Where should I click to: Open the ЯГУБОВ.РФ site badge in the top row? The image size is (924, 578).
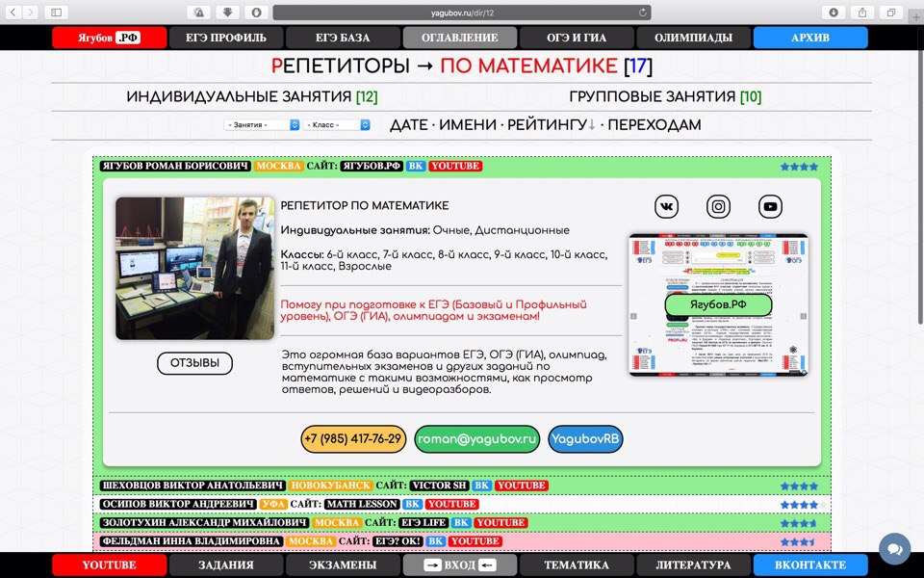tap(372, 167)
